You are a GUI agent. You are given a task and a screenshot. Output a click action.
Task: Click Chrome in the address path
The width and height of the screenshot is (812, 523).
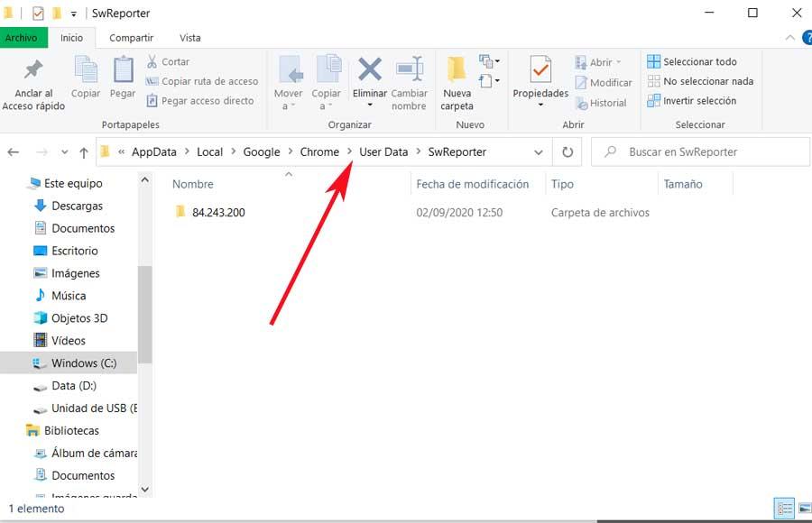(319, 152)
